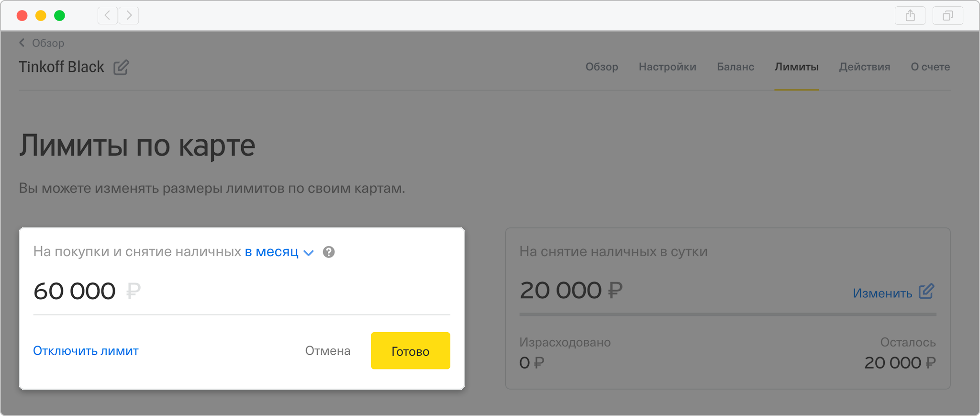Switch to the Баланс tab
This screenshot has width=980, height=416.
735,67
